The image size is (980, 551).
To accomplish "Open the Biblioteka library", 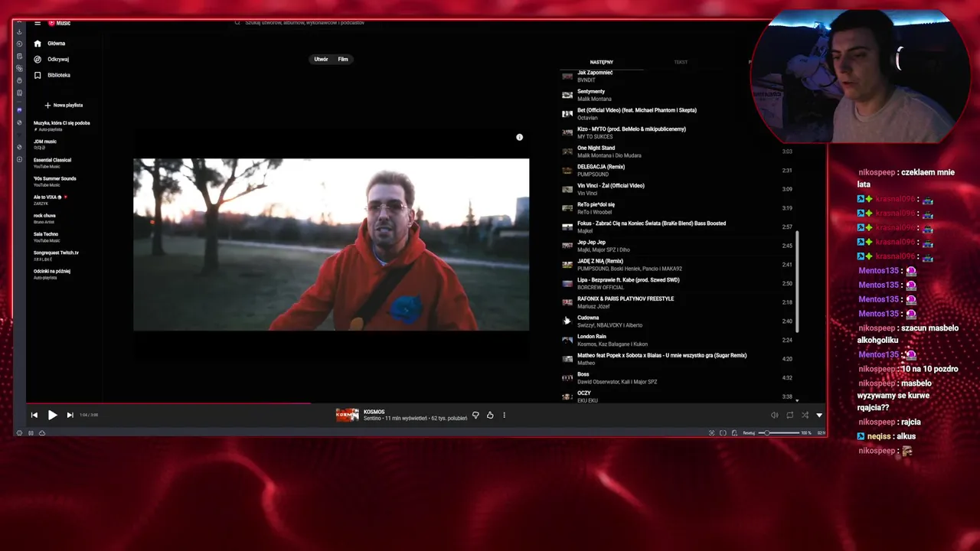I will (59, 75).
